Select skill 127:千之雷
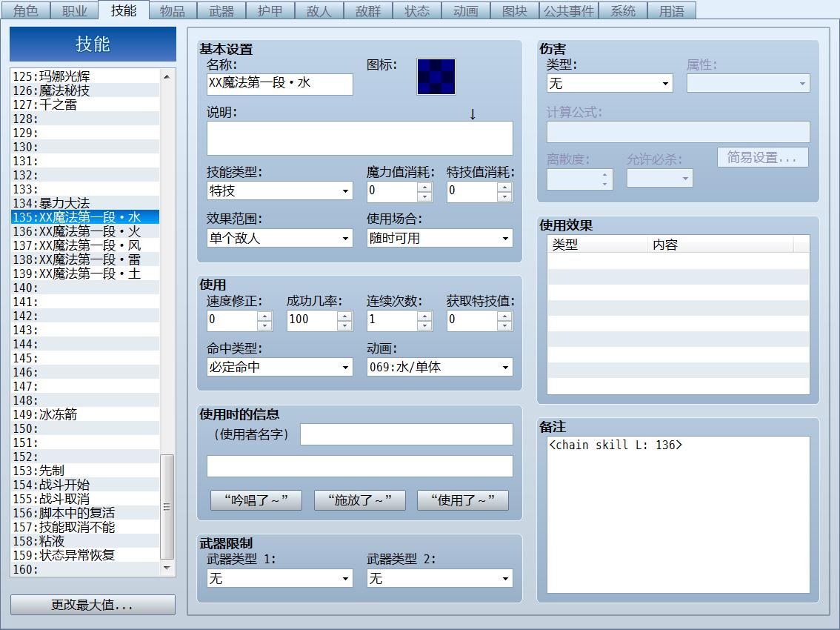Screen dimensions: 840x630 [85, 105]
